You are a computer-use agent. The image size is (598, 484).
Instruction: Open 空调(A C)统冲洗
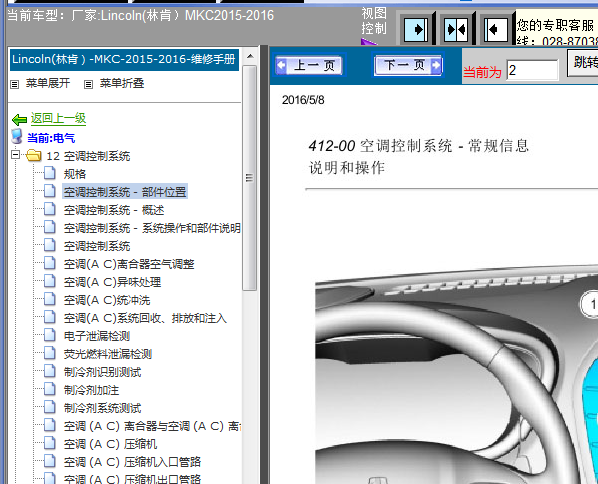tap(107, 300)
